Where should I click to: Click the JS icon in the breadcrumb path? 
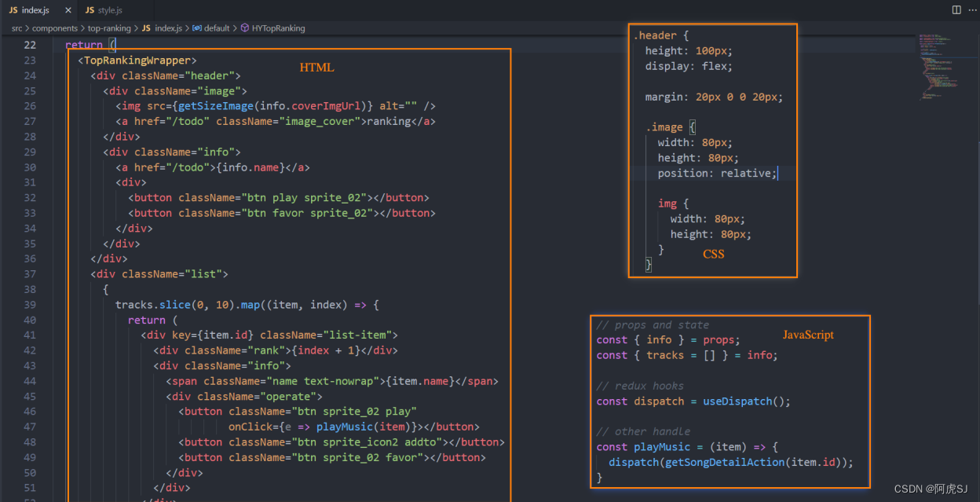(146, 28)
